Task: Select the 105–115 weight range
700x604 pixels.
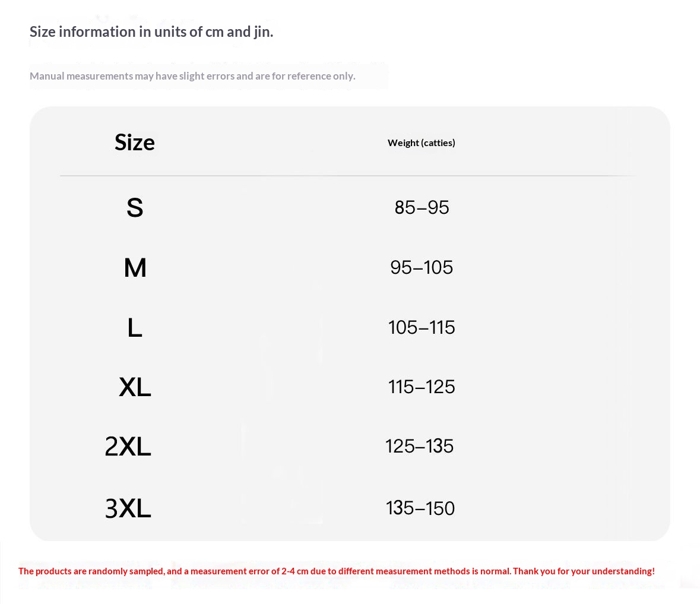Action: pyautogui.click(x=422, y=327)
